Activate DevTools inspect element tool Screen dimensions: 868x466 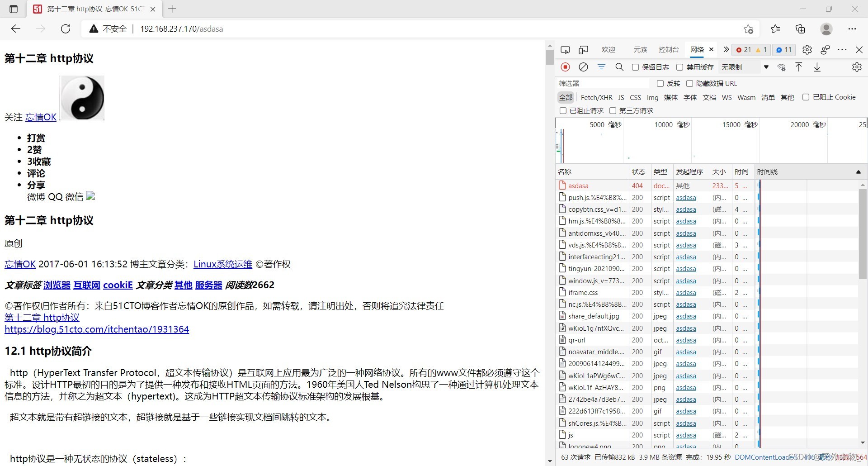565,50
